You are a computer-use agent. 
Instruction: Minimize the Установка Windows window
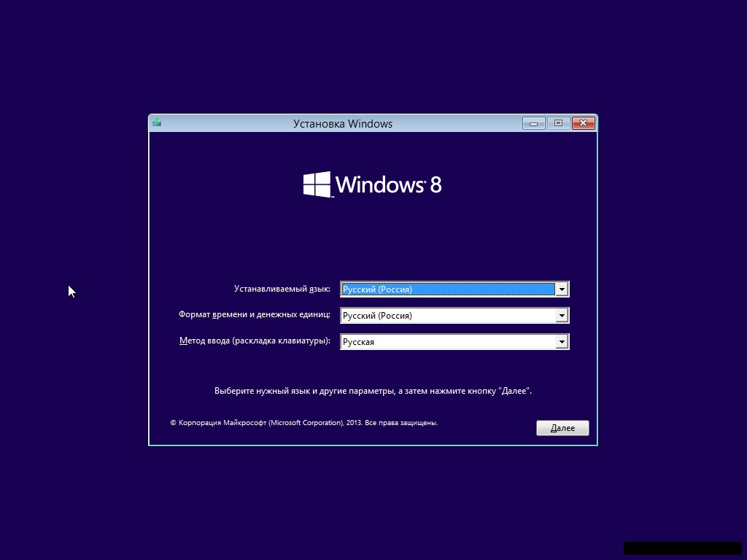click(x=534, y=123)
